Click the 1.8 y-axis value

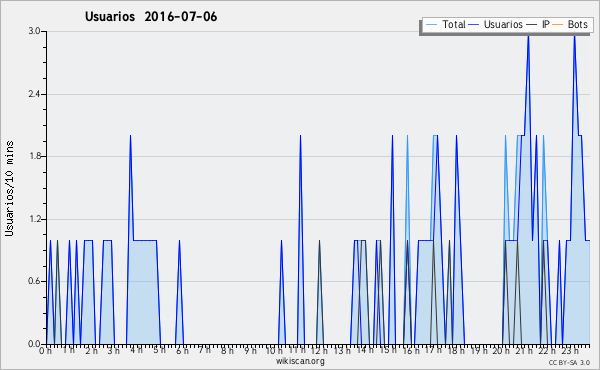pos(34,156)
